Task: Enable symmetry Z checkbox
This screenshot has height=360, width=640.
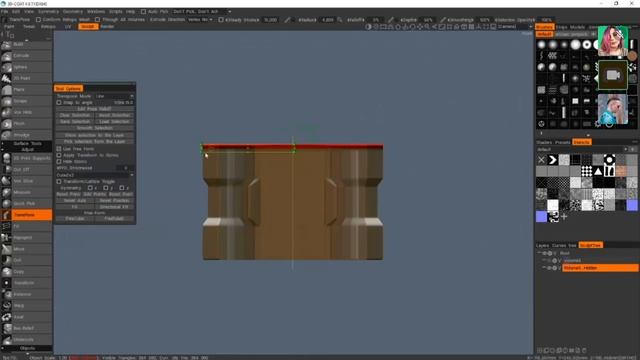Action: pyautogui.click(x=122, y=188)
